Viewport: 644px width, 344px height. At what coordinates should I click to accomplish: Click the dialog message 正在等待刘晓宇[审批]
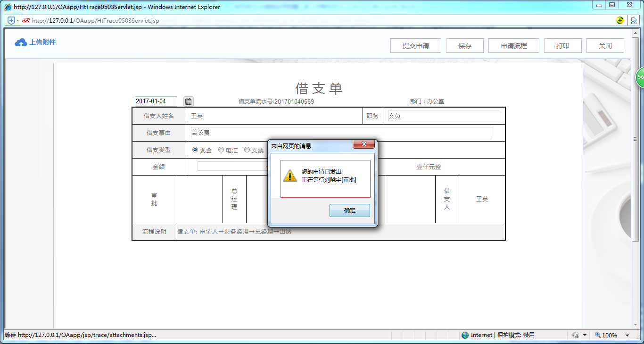pos(329,180)
